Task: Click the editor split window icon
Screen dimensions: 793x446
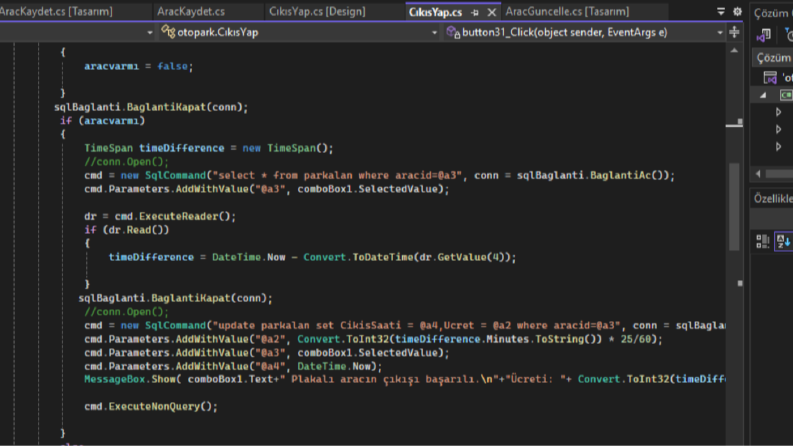Action: click(734, 32)
